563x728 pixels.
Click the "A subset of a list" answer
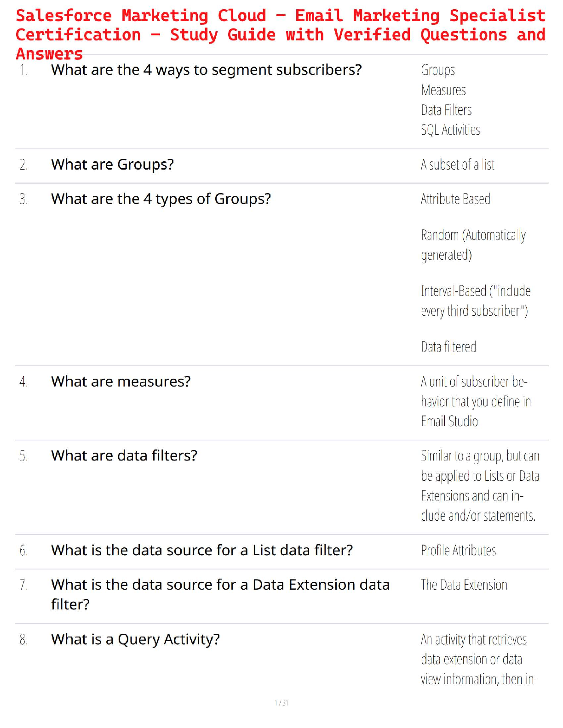click(457, 165)
